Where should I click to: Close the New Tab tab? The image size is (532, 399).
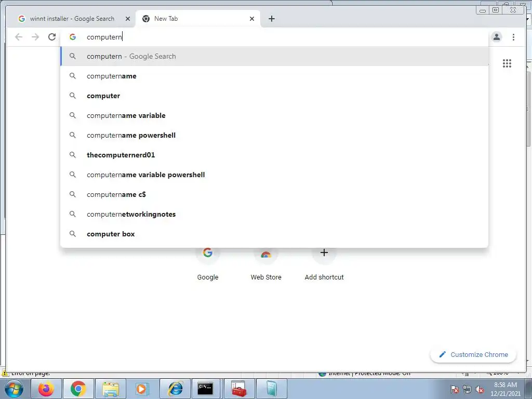252,19
